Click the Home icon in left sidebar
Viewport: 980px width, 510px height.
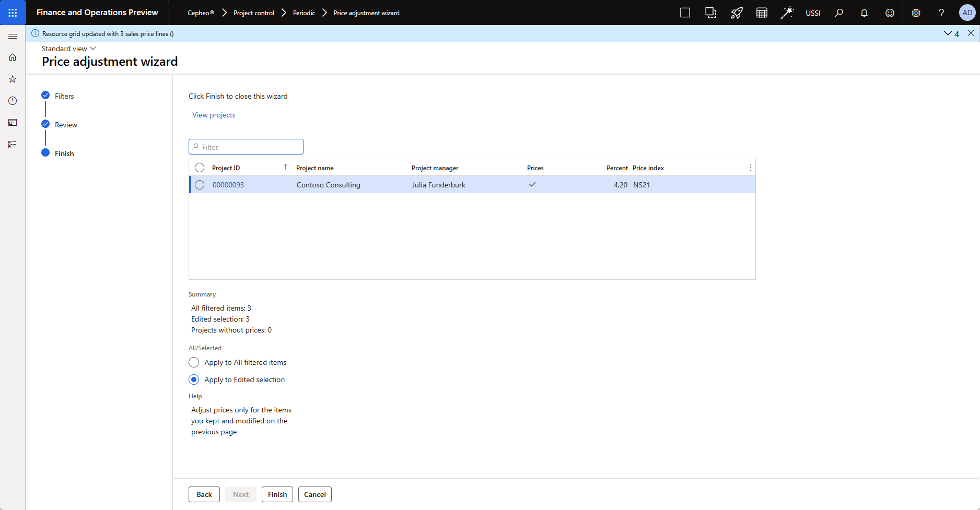[x=13, y=57]
